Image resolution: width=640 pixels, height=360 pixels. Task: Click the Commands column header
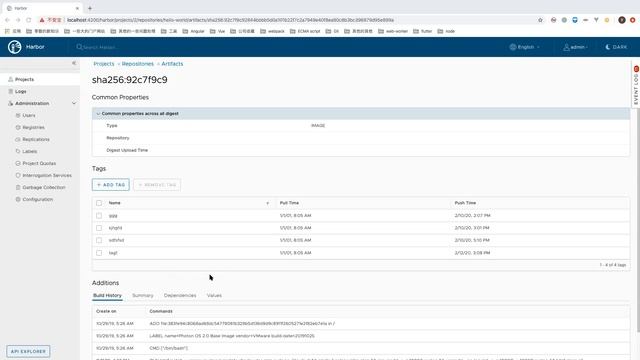coord(161,311)
